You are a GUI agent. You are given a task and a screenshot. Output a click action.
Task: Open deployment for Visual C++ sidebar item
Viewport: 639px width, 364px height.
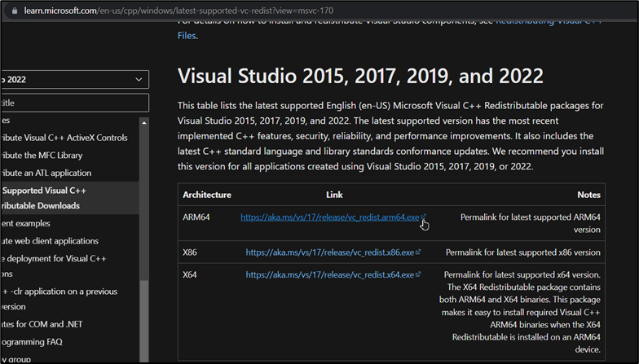[54, 265]
